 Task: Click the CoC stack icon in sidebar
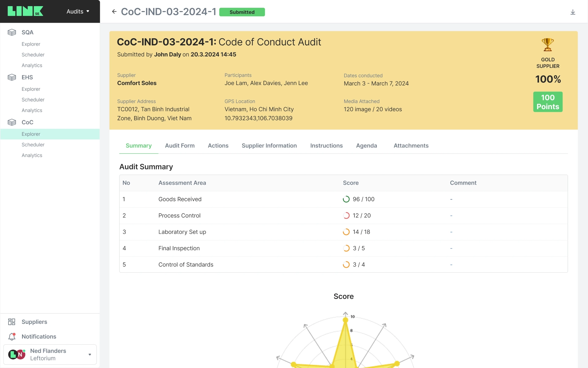[12, 122]
